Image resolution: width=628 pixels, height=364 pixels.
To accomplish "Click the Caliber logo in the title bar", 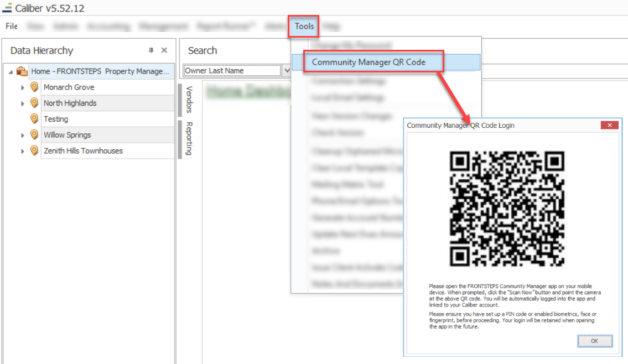I will click(x=8, y=8).
